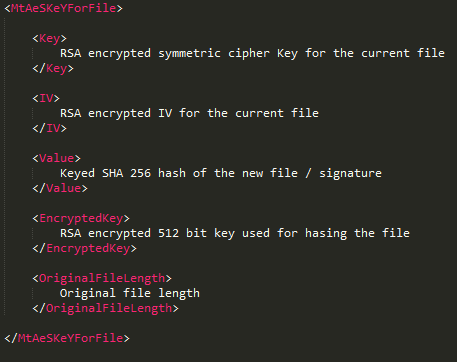The width and height of the screenshot is (457, 362).
Task: Click the closing EncryptedKey tag
Action: tap(84, 248)
